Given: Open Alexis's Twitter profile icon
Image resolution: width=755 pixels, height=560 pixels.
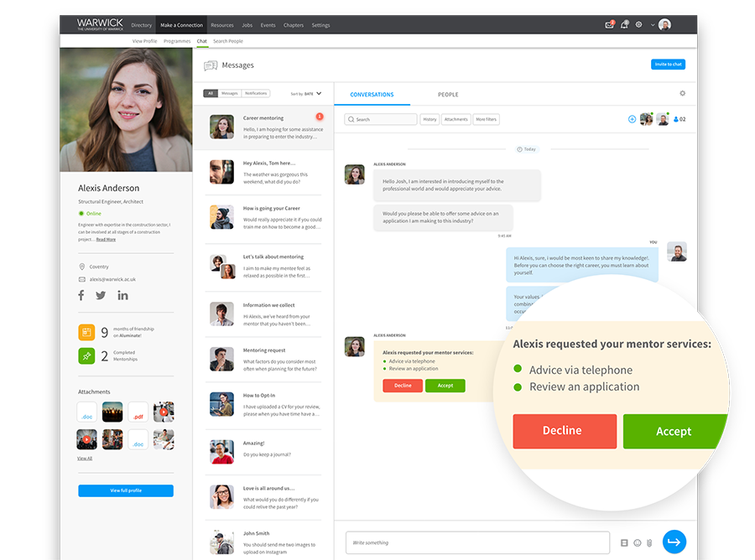Looking at the screenshot, I should coord(101,295).
